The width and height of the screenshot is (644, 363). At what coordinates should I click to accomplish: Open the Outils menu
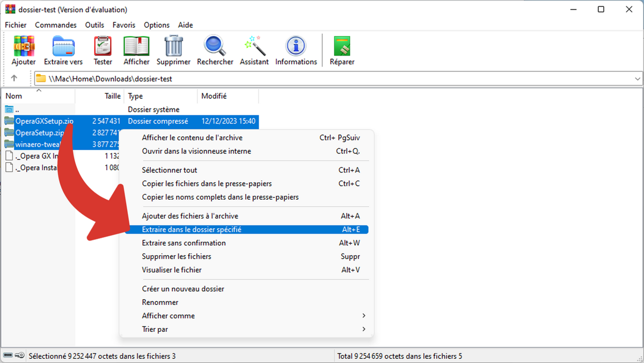coord(94,25)
